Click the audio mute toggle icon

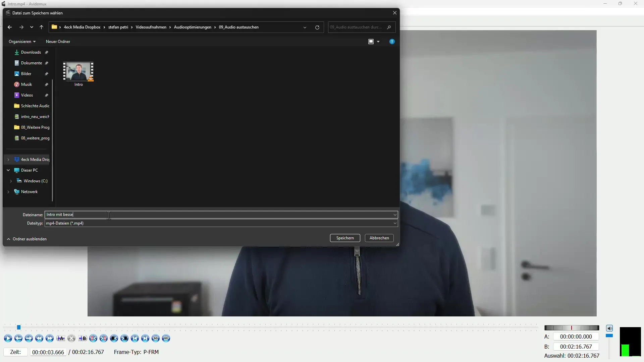click(609, 327)
